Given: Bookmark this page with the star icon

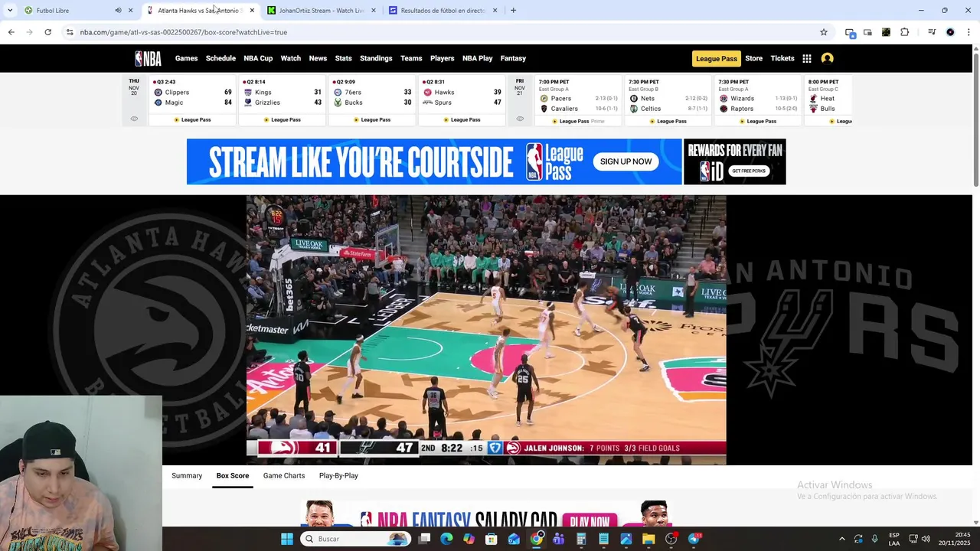Looking at the screenshot, I should (x=824, y=32).
